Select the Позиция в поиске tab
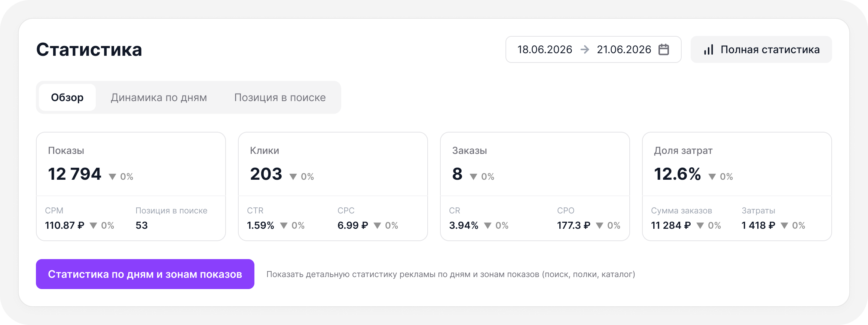This screenshot has height=325, width=868. tap(280, 97)
